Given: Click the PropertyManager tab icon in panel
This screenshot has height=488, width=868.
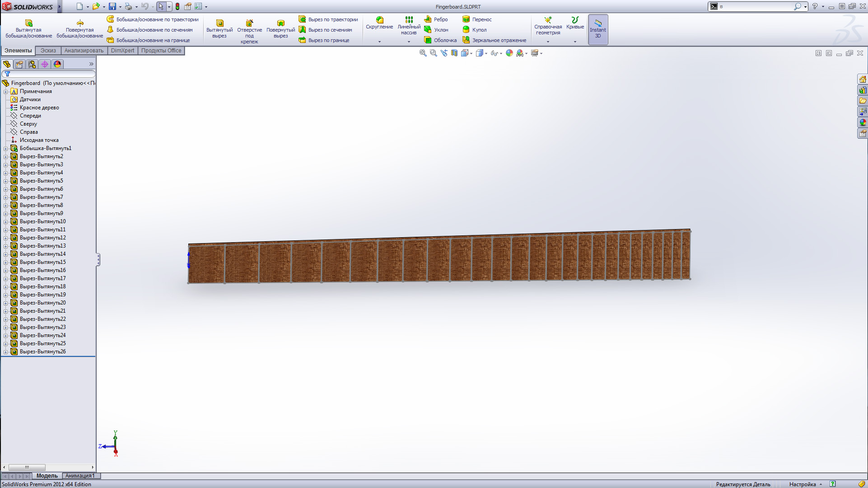Looking at the screenshot, I should 19,64.
